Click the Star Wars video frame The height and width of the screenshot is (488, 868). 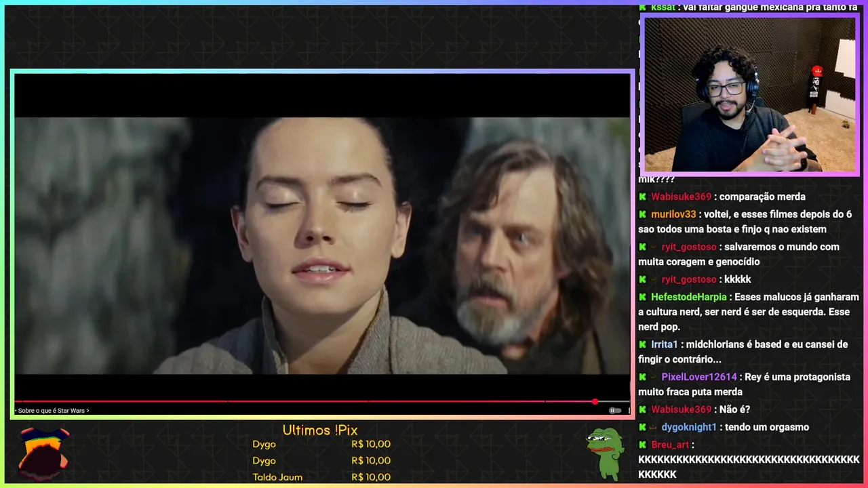click(x=322, y=245)
